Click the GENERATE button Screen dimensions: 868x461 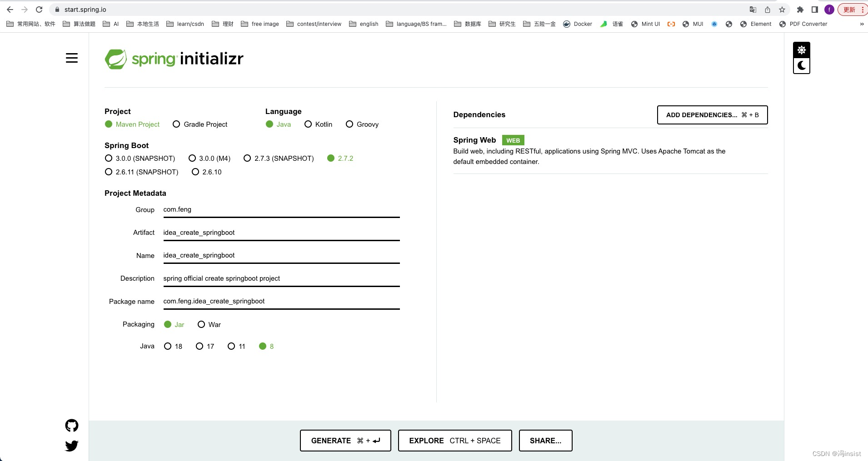[345, 441]
